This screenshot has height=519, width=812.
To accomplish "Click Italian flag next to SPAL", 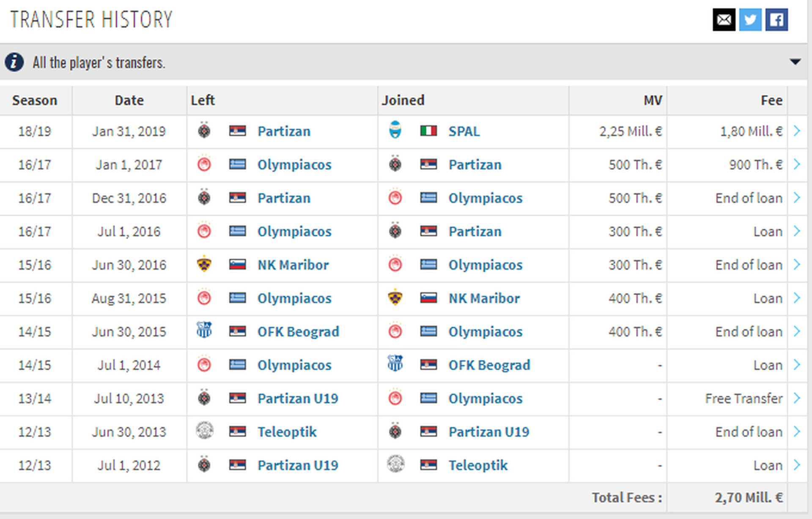I will click(428, 131).
